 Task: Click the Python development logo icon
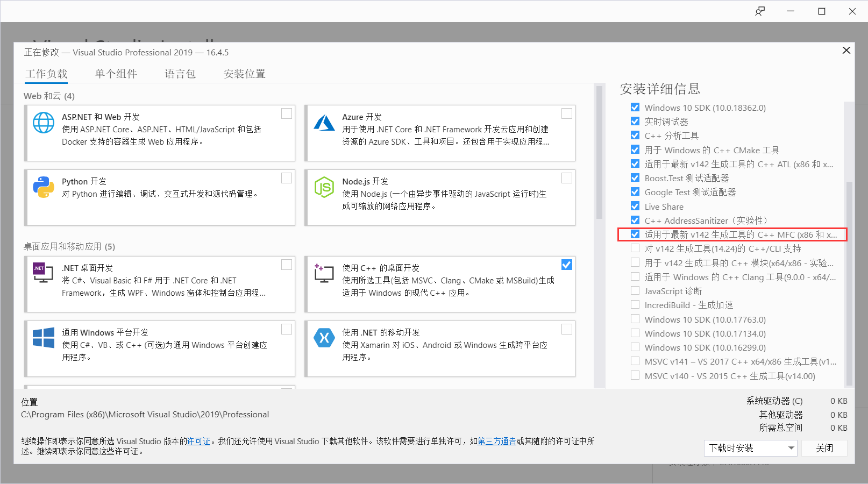pos(44,187)
